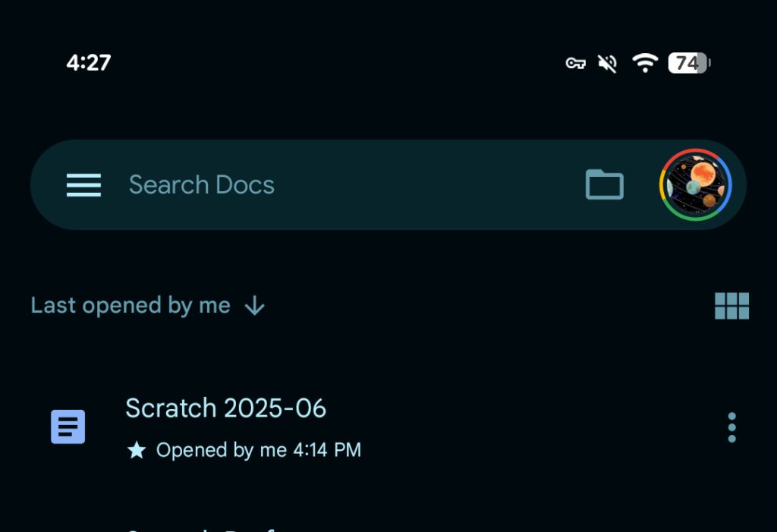This screenshot has height=532, width=777.
Task: Select the folder picker icon
Action: point(605,184)
